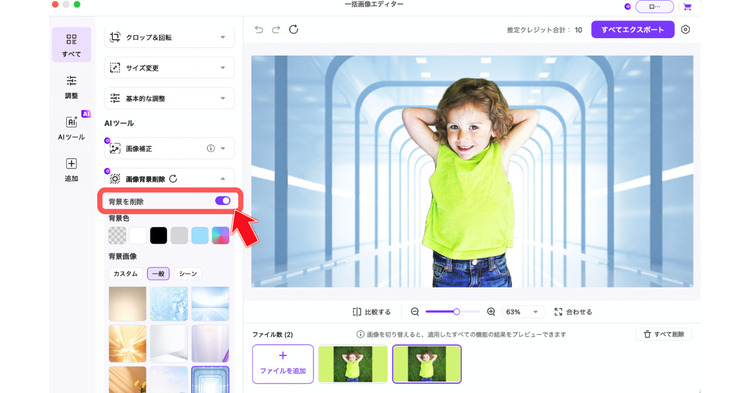The height and width of the screenshot is (393, 750).
Task: Click the redo arrow icon
Action: point(276,30)
